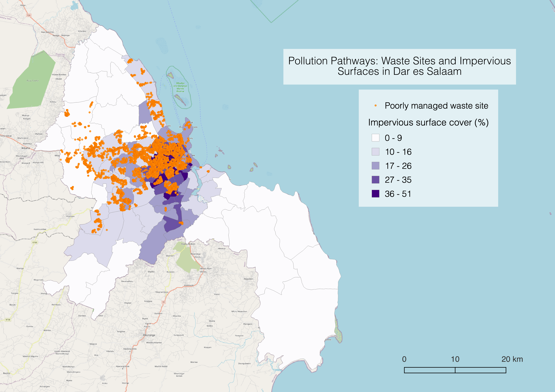Click the 'Kisarawe' town label on the map

70,216
